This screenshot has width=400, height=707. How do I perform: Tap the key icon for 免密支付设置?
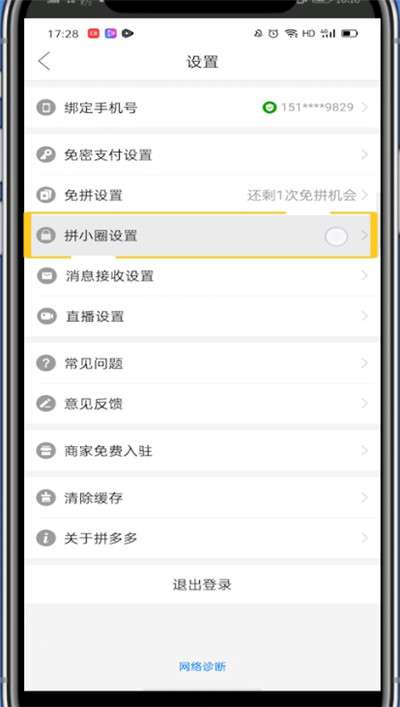46,155
